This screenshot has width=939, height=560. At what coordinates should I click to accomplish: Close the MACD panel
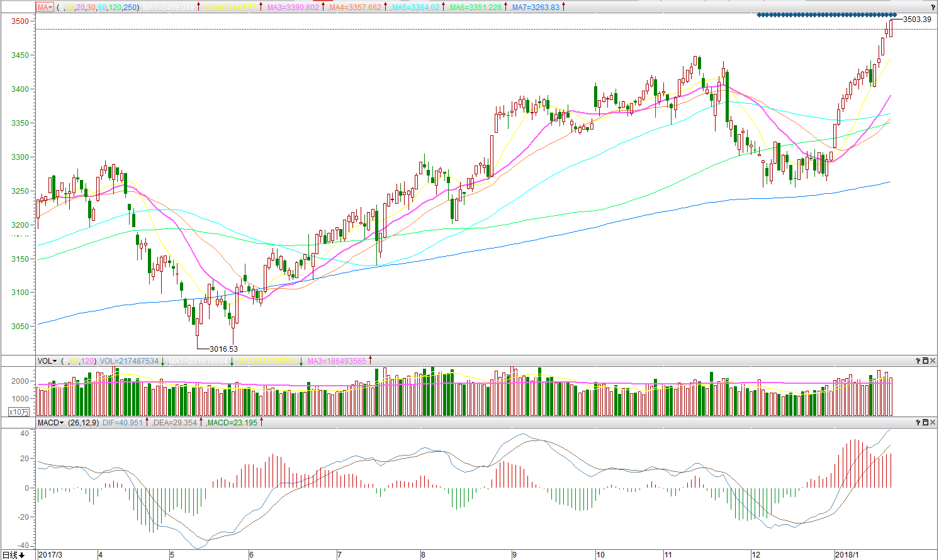[x=933, y=423]
